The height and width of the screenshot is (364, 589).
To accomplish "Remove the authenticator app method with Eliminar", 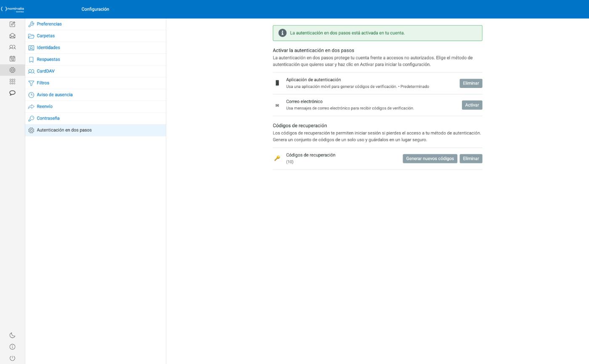I will coord(471,83).
